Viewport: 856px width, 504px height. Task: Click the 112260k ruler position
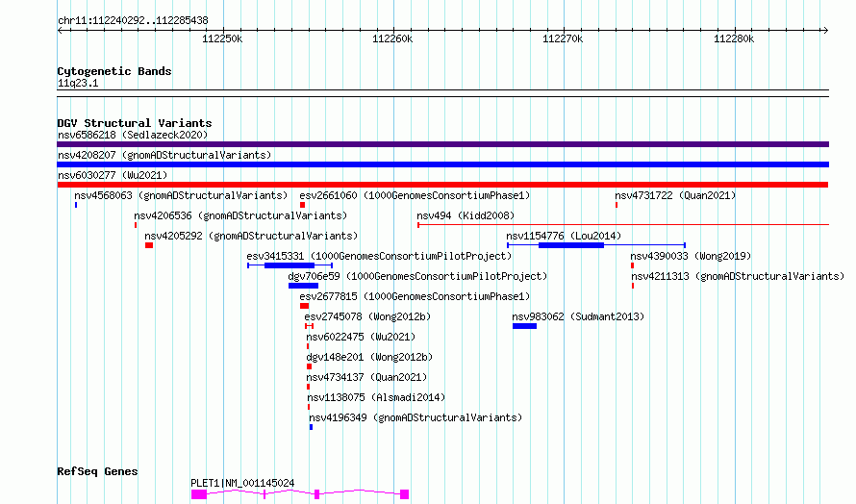pyautogui.click(x=392, y=38)
